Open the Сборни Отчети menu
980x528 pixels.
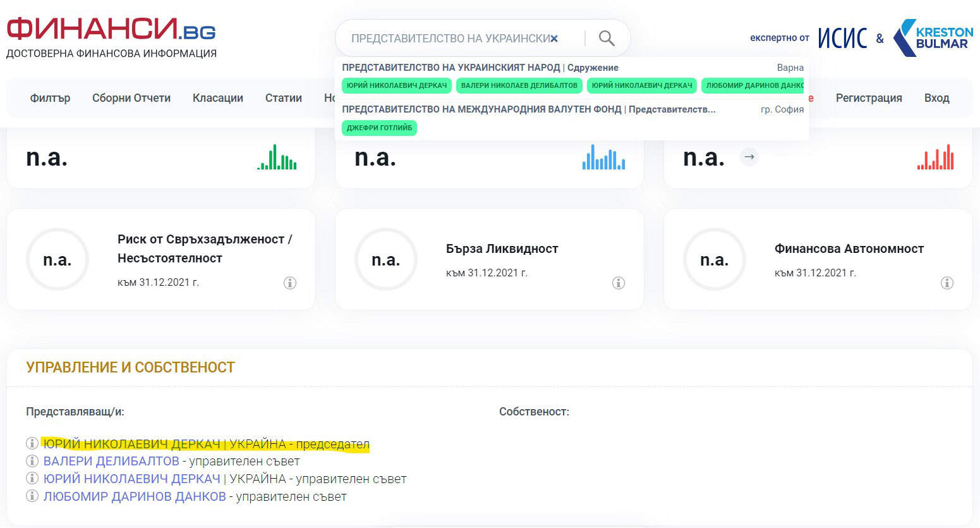coord(131,98)
